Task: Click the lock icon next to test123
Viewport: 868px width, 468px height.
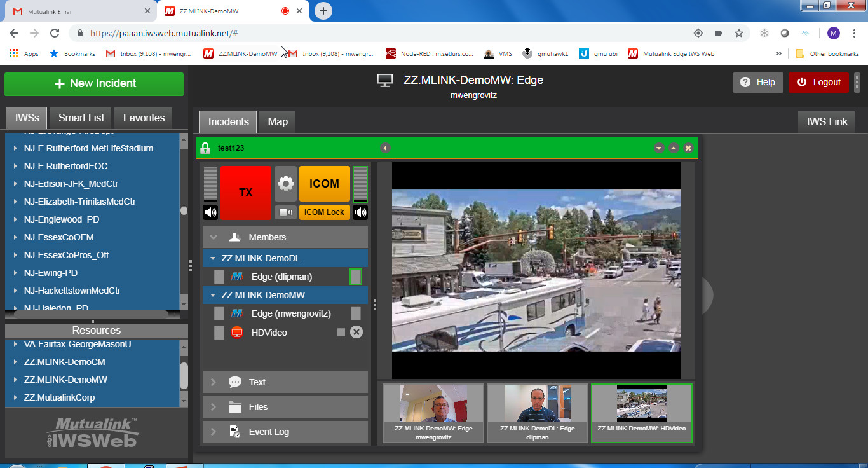Action: tap(205, 148)
